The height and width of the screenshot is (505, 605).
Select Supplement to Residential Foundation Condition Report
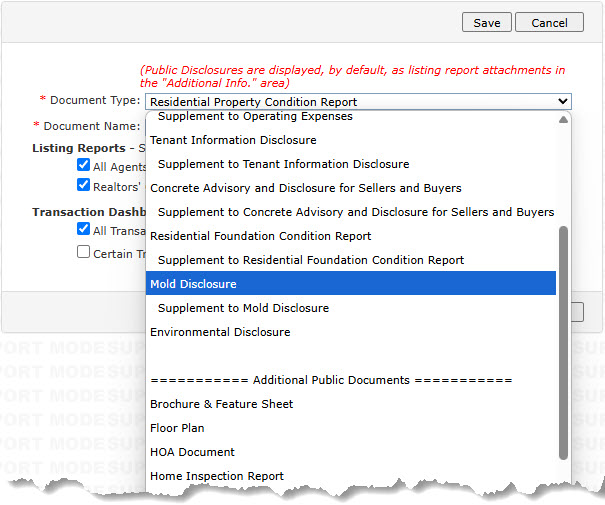click(x=351, y=260)
